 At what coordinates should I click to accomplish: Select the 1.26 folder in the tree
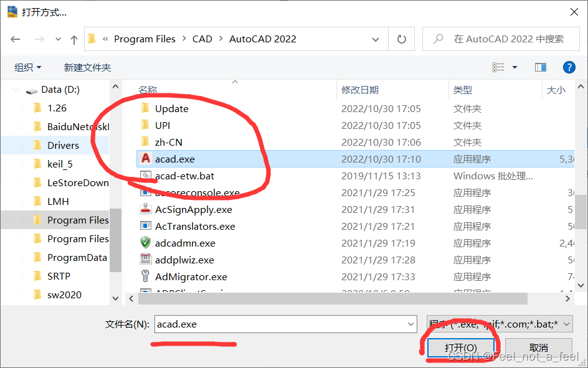click(57, 108)
